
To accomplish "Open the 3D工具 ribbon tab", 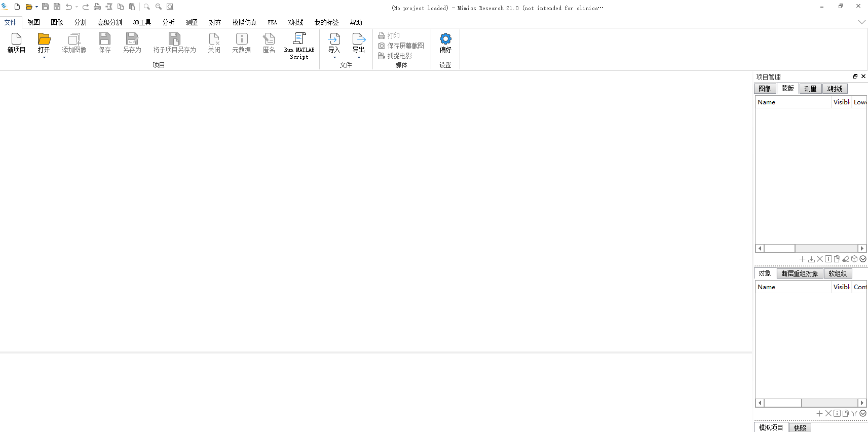I will (x=142, y=22).
